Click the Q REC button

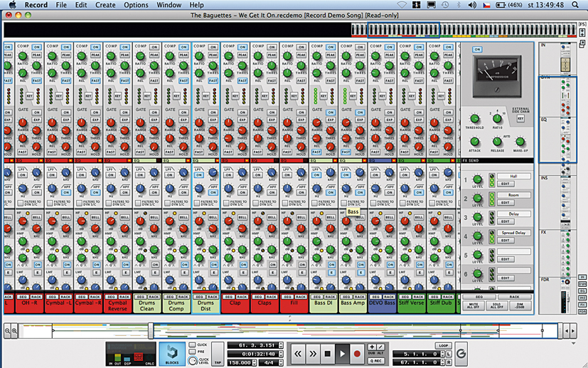(x=376, y=361)
